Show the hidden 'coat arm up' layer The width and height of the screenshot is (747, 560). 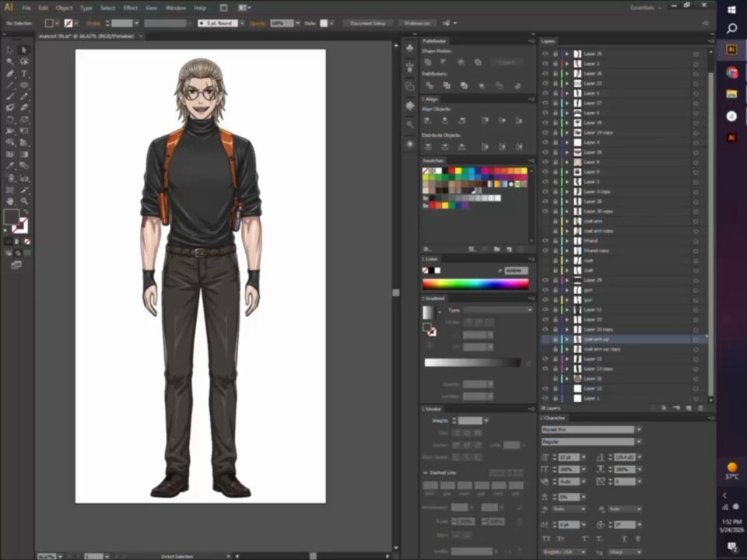point(545,339)
